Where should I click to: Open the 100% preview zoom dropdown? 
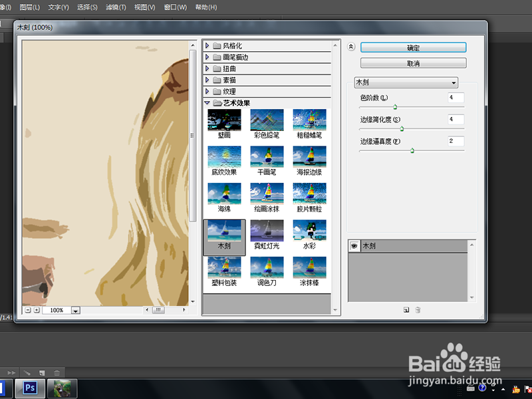pyautogui.click(x=76, y=311)
